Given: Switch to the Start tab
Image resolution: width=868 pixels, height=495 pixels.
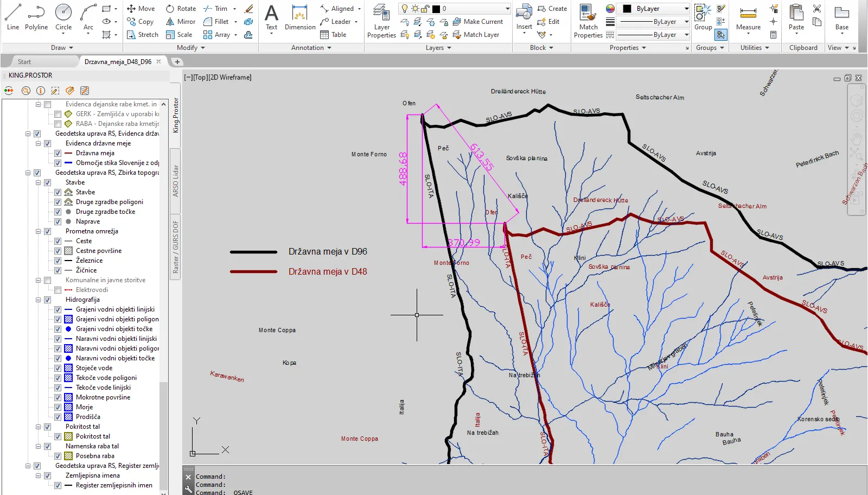Looking at the screenshot, I should [24, 62].
